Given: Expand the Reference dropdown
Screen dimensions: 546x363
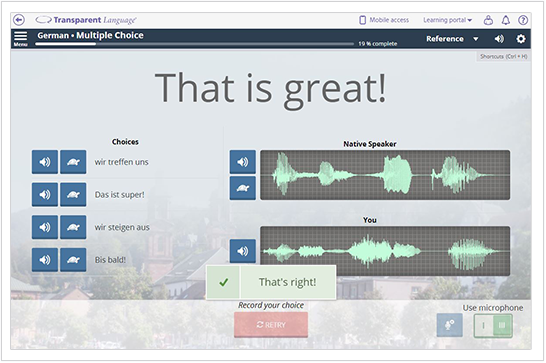Looking at the screenshot, I should pyautogui.click(x=452, y=39).
